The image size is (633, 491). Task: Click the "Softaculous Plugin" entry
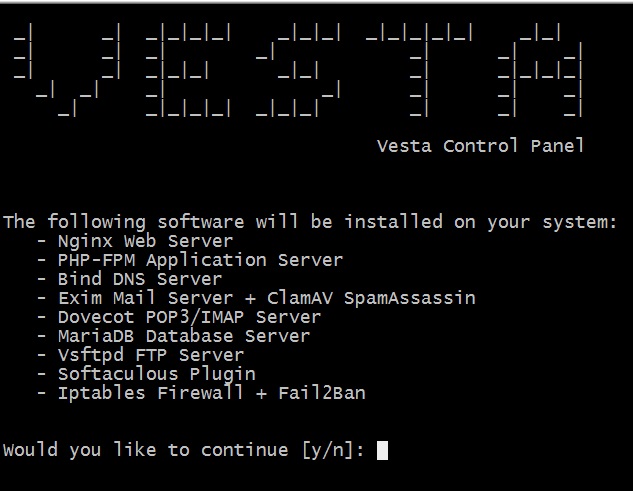tap(156, 374)
